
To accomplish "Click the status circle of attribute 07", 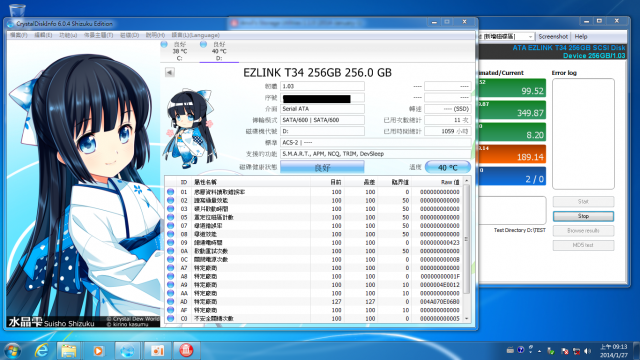I will 171,226.
